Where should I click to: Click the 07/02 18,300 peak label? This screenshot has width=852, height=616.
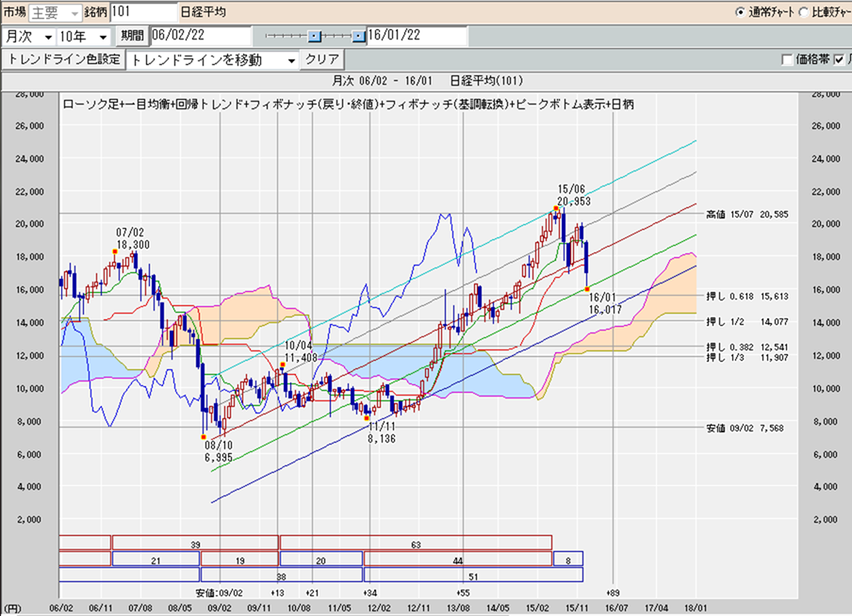click(133, 238)
